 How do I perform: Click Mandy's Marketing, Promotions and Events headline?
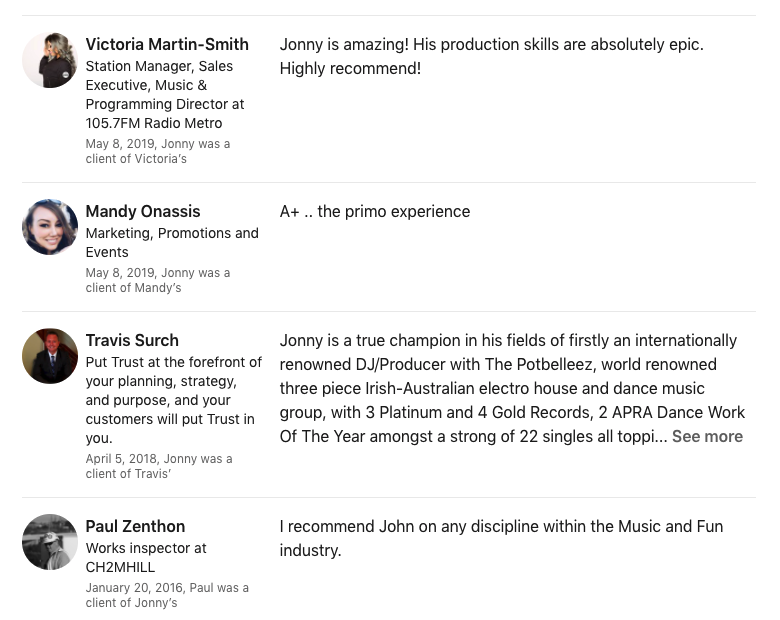pos(172,242)
